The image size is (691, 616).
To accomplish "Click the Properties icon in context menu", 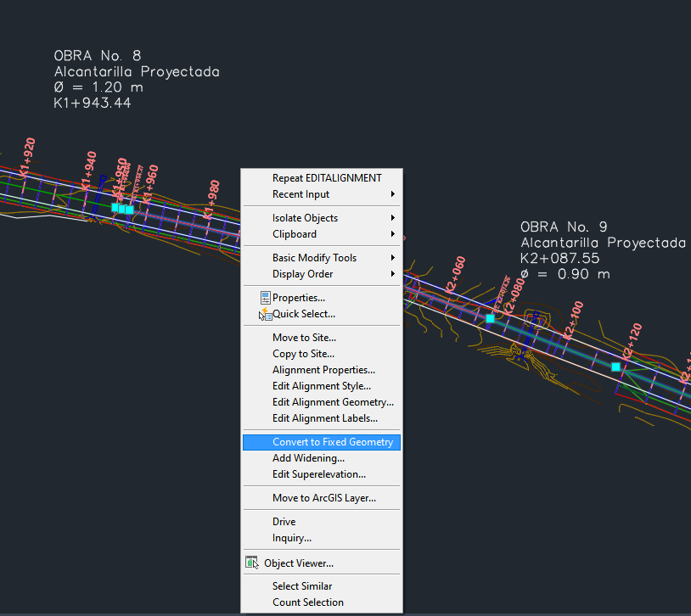I will tap(265, 298).
